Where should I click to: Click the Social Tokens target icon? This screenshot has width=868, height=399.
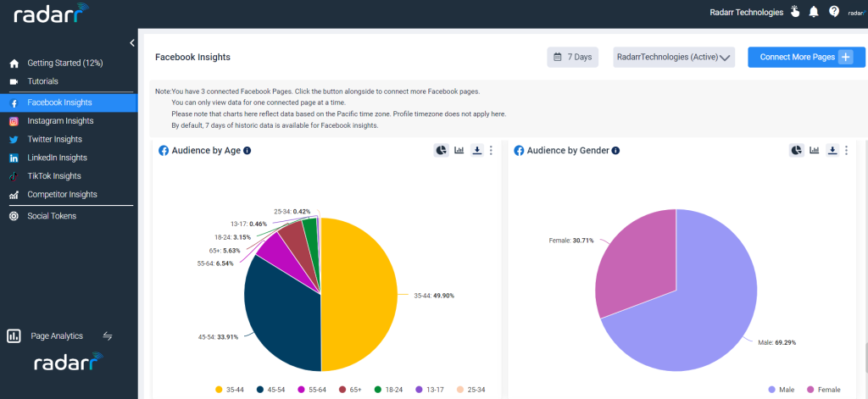(x=14, y=216)
